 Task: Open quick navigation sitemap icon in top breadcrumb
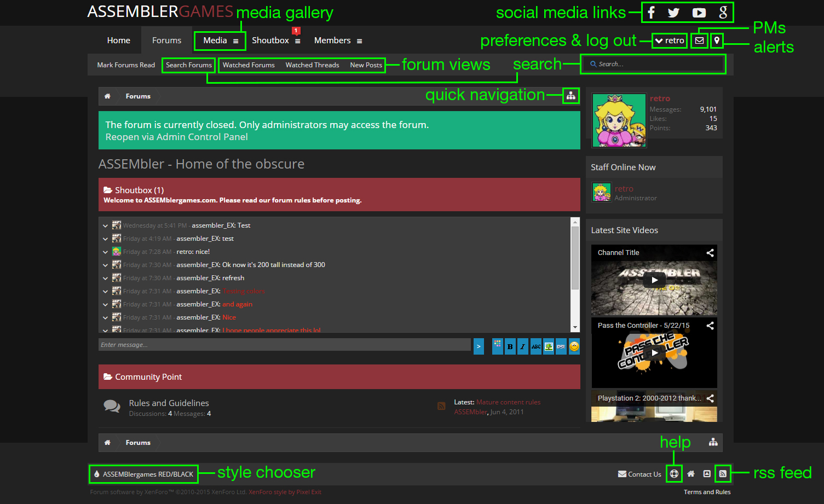pyautogui.click(x=571, y=96)
